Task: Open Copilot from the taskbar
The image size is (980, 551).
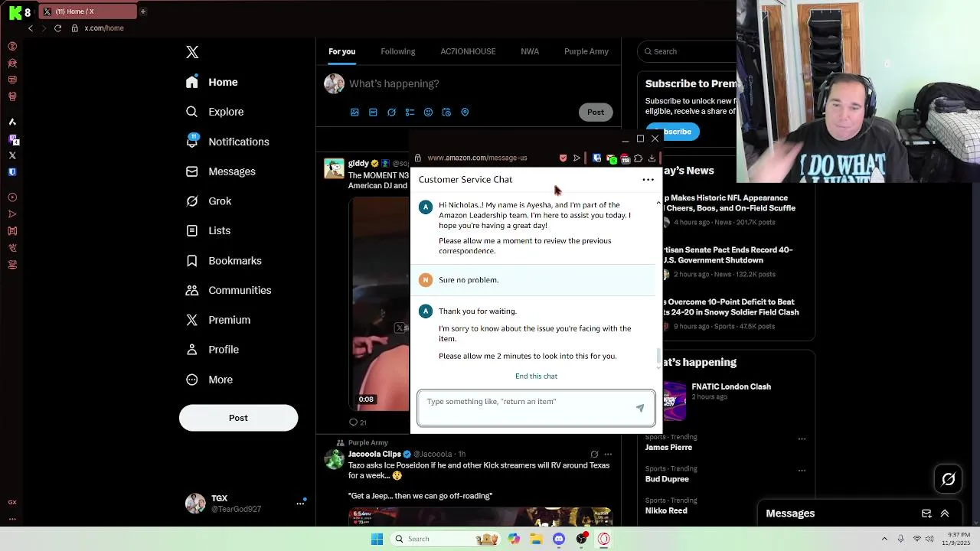Action: pos(514,539)
